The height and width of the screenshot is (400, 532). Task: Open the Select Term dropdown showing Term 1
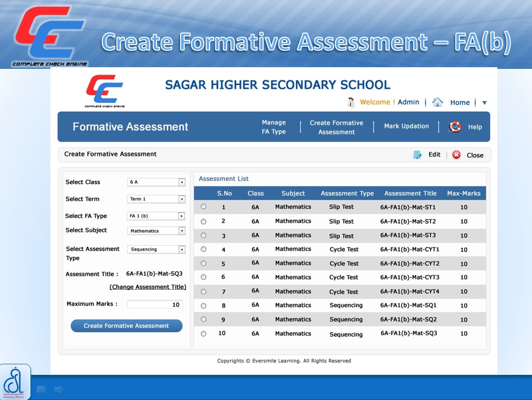[156, 199]
